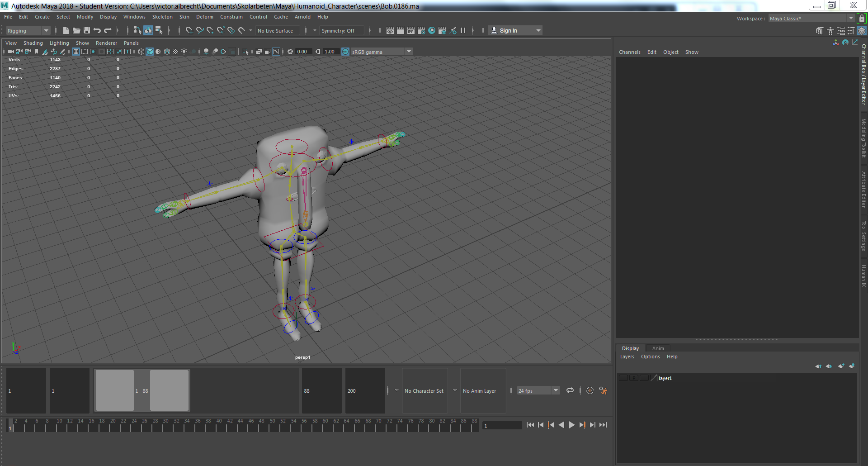Toggle the playback loop mode
The image size is (868, 466).
pos(570,390)
